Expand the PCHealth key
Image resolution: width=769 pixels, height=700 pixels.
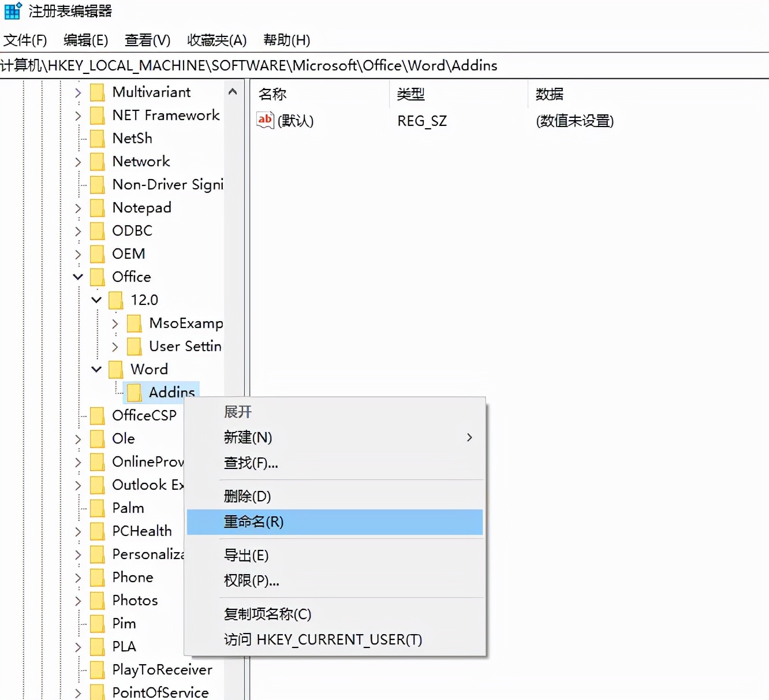click(78, 531)
